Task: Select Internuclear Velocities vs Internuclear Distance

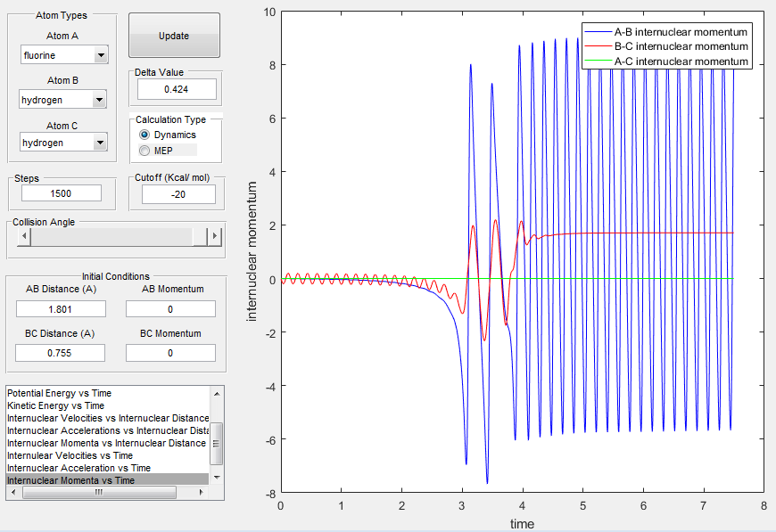Action: [108, 418]
